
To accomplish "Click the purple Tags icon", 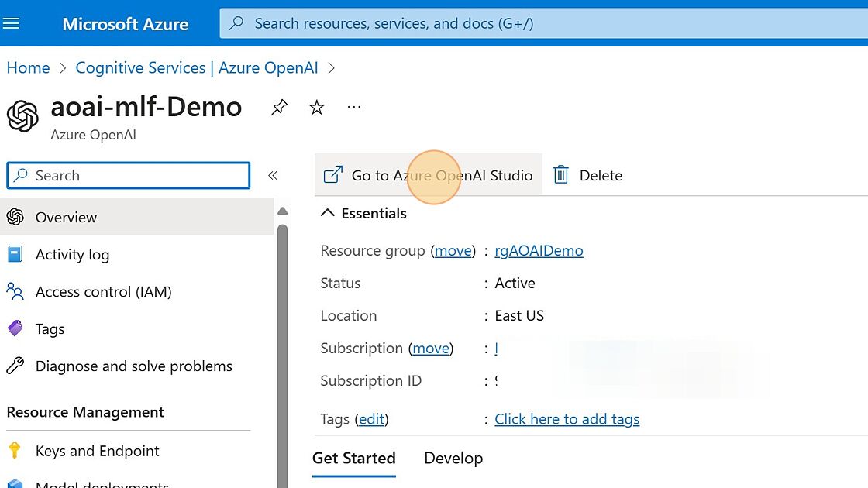I will (x=15, y=328).
